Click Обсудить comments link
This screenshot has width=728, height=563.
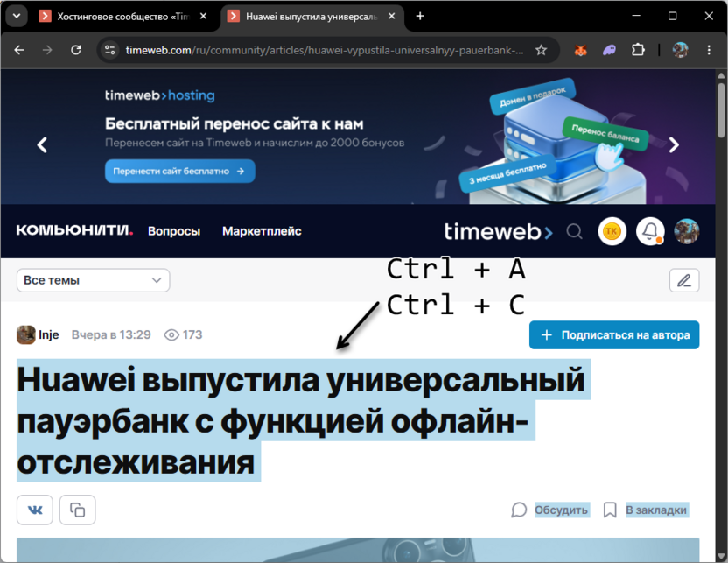click(549, 510)
